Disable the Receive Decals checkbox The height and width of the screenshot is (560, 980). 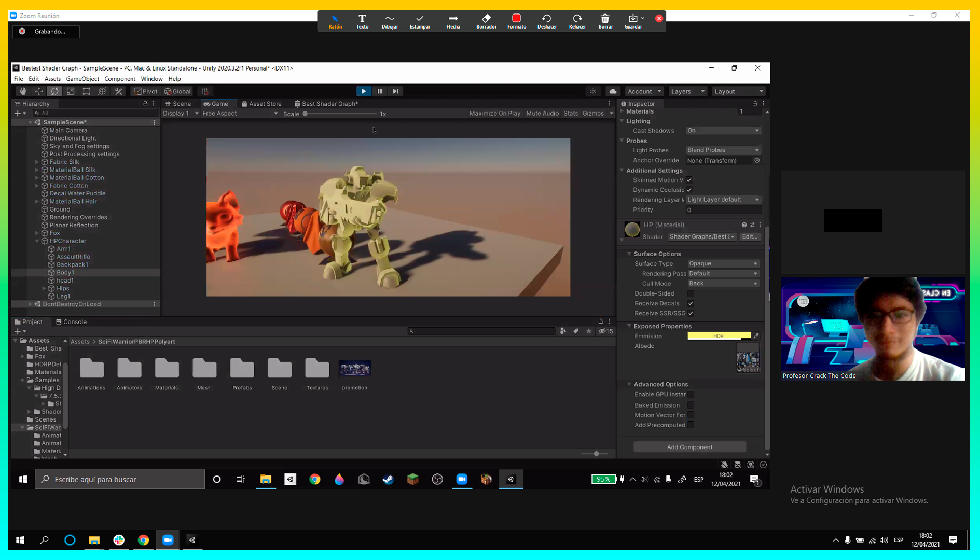point(691,303)
